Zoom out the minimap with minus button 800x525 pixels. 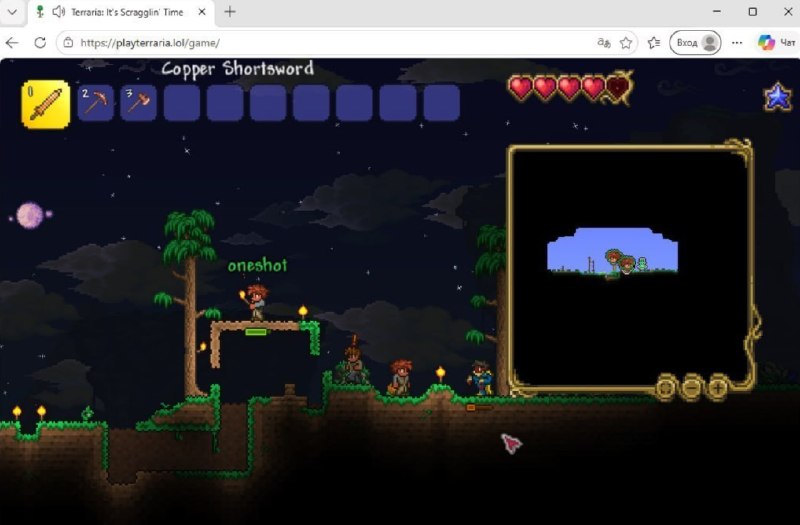[691, 388]
